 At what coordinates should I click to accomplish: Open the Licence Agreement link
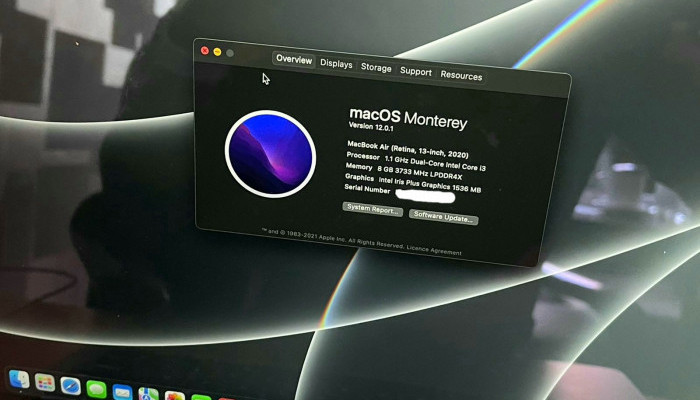(434, 250)
